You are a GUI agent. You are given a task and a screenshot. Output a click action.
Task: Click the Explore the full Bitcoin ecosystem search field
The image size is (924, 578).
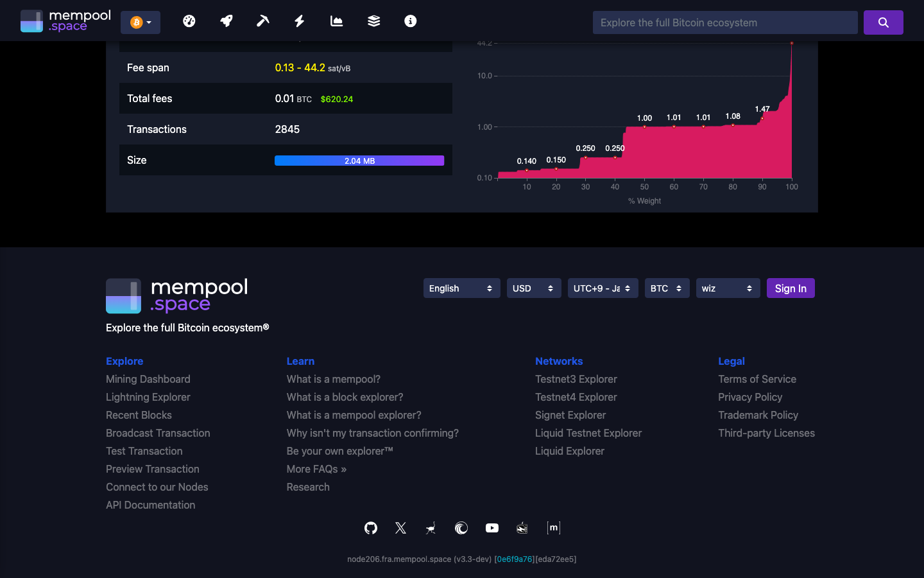pos(725,22)
